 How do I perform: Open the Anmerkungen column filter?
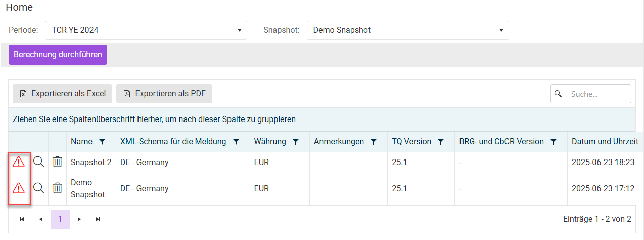point(374,142)
